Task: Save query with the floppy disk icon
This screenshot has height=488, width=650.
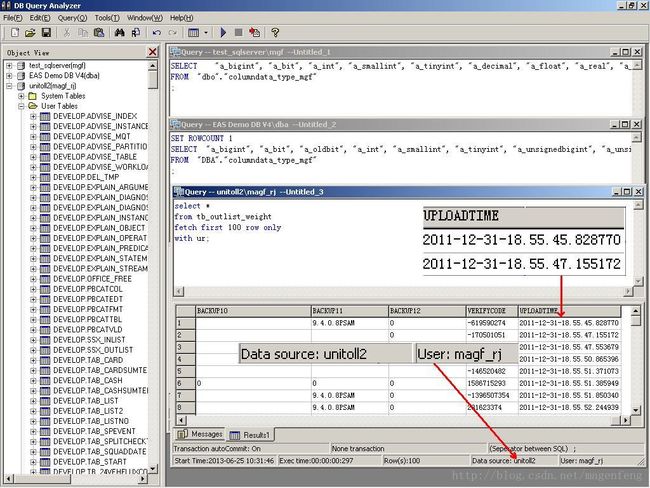Action: 46,32
